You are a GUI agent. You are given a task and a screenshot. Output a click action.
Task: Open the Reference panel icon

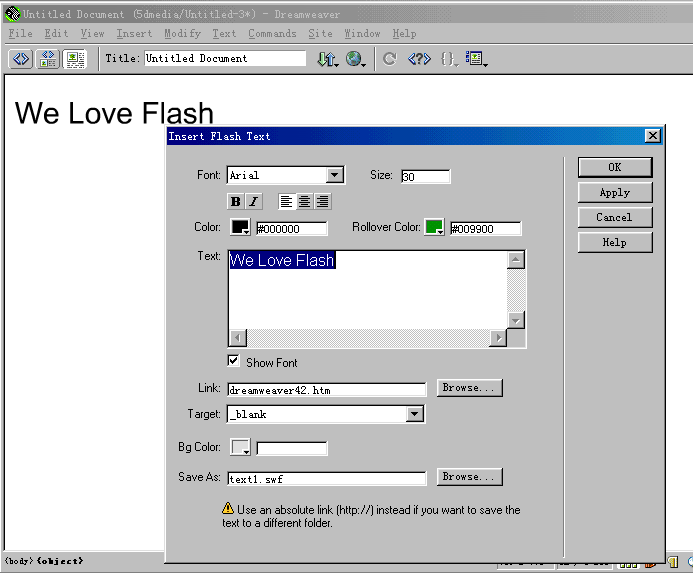pyautogui.click(x=419, y=59)
